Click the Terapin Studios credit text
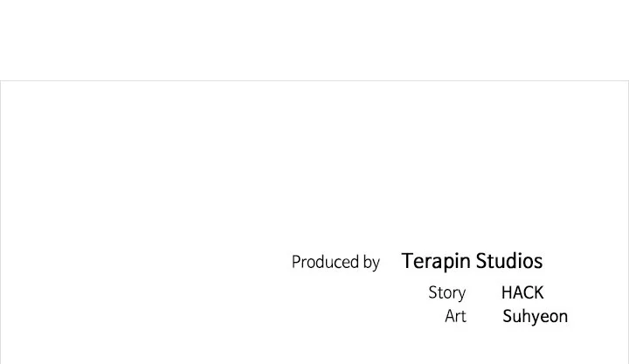The width and height of the screenshot is (629, 364). click(472, 261)
